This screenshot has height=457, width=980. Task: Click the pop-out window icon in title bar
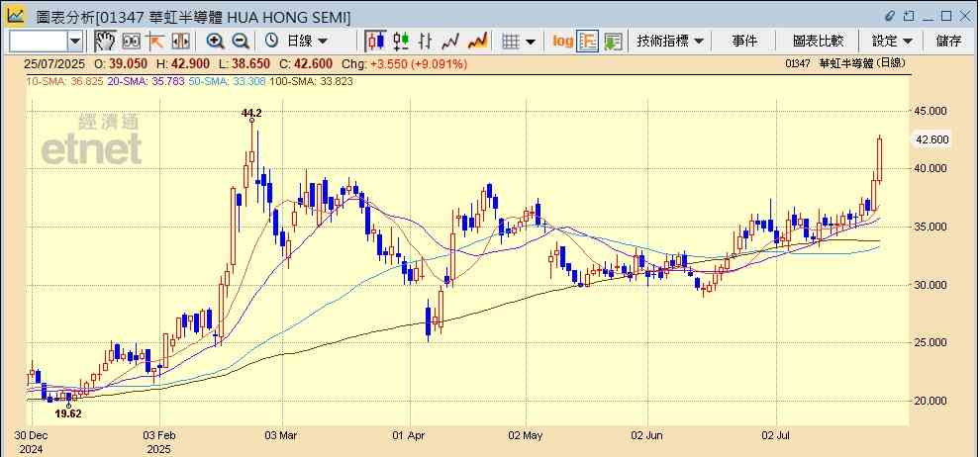tap(910, 16)
